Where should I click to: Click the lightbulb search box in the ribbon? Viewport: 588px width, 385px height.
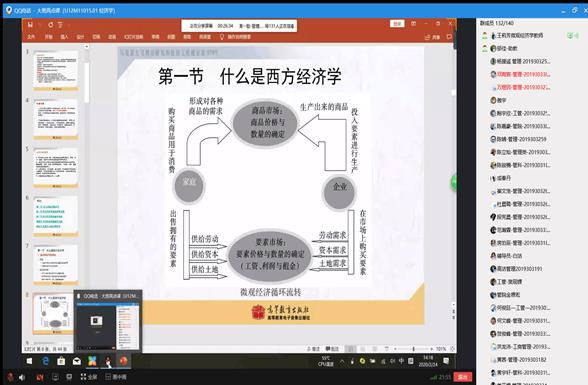point(235,37)
